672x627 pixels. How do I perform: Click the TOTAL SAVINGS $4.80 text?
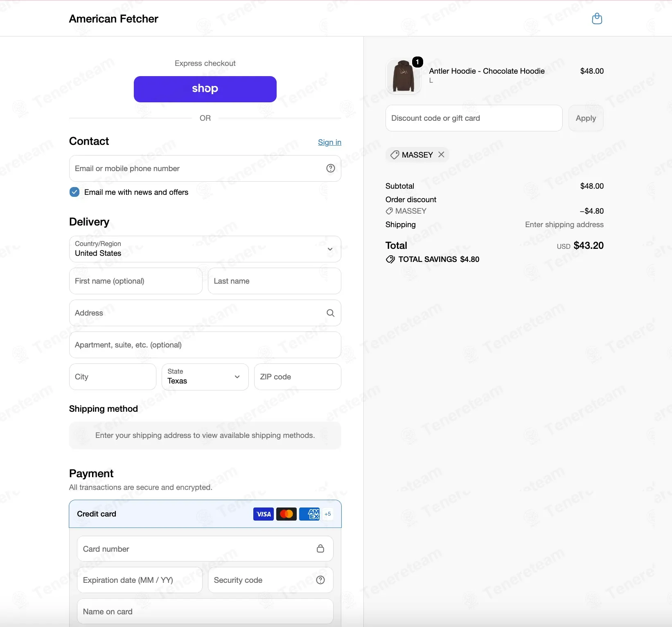439,259
